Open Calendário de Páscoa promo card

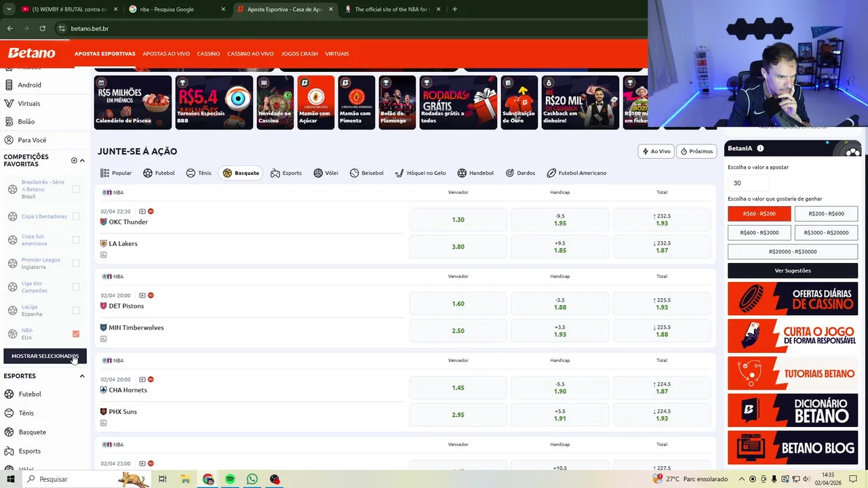click(133, 102)
